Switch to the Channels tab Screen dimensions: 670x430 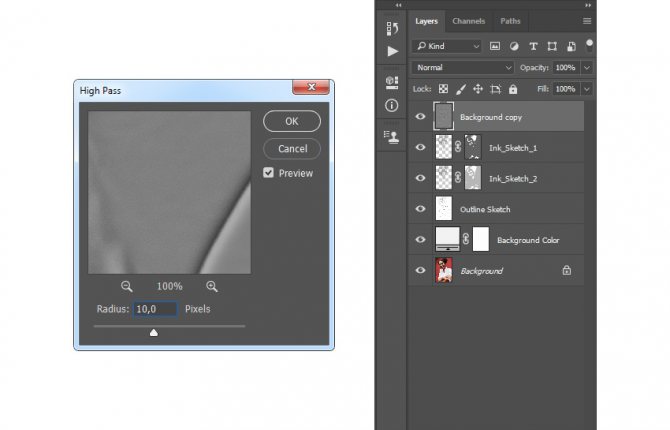point(468,21)
